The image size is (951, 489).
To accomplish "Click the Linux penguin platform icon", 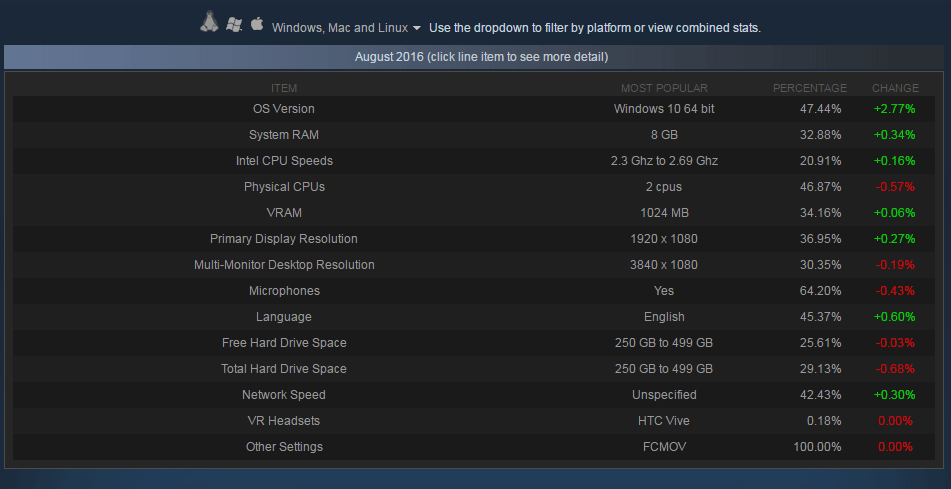I will click(x=209, y=22).
